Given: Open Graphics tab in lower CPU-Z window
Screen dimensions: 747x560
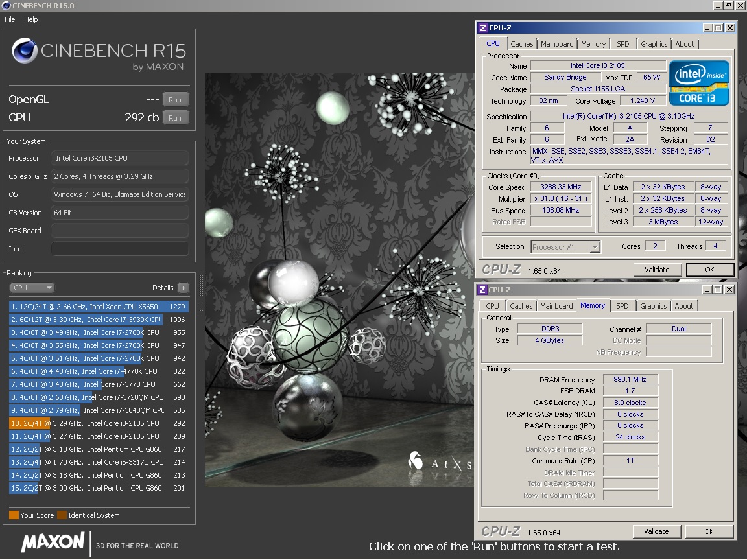Looking at the screenshot, I should (x=653, y=306).
